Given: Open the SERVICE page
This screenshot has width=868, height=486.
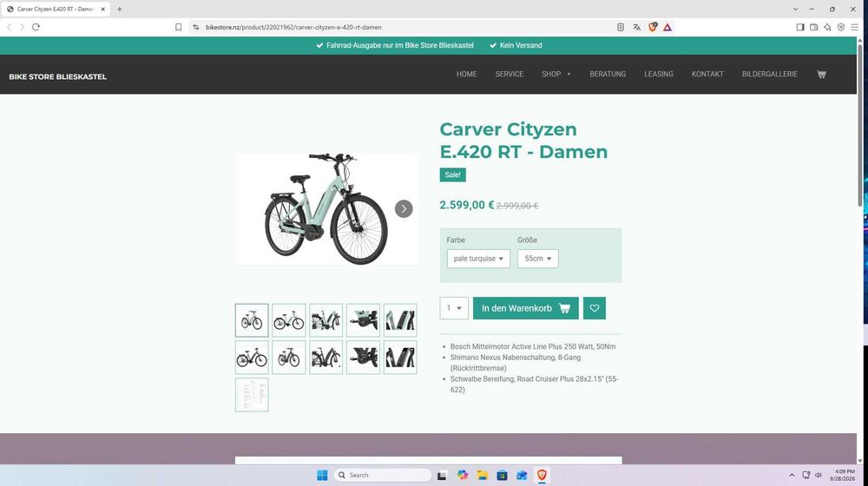Looking at the screenshot, I should (x=510, y=74).
